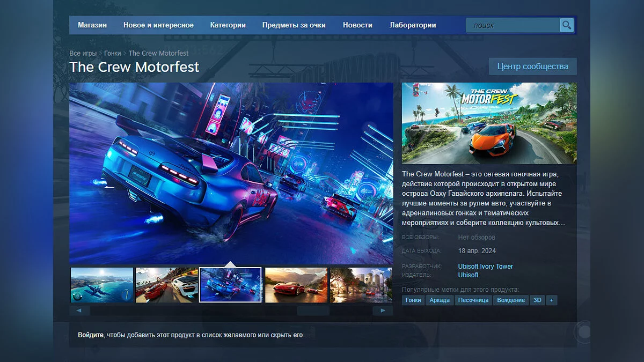Click the search magnifier icon
Viewport: 644px width, 362px height.
click(567, 25)
